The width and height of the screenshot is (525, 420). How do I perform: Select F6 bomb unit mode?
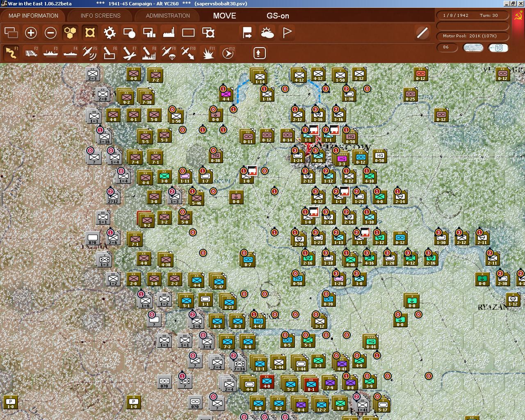tap(110, 53)
